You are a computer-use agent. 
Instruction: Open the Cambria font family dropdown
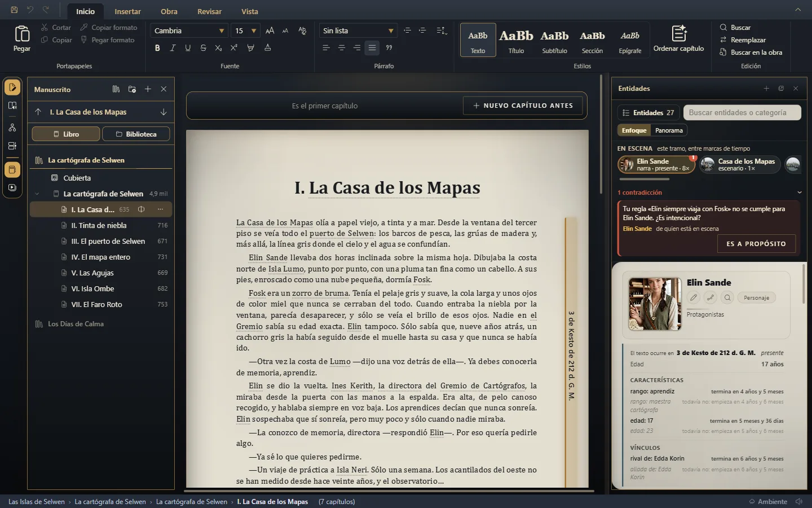click(x=189, y=30)
